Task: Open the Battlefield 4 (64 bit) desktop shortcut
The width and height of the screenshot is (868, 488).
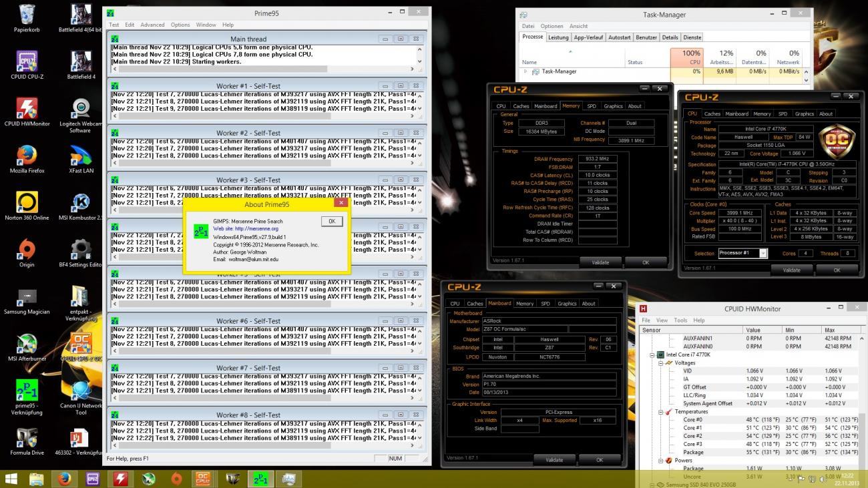Action: pos(81,18)
